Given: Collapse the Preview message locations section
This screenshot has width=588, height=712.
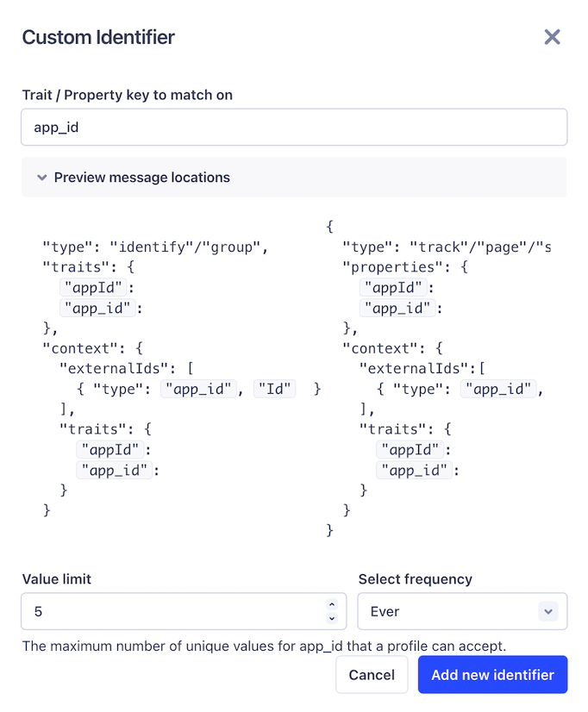Looking at the screenshot, I should coord(141,177).
